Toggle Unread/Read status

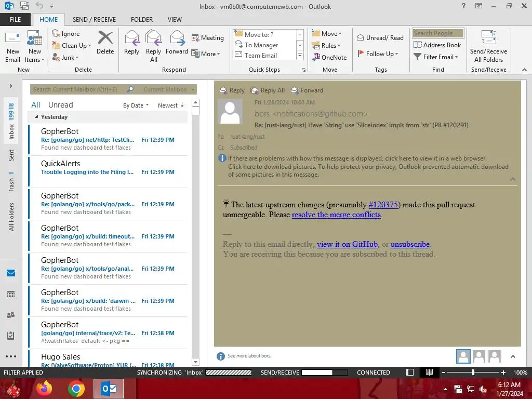tap(380, 37)
